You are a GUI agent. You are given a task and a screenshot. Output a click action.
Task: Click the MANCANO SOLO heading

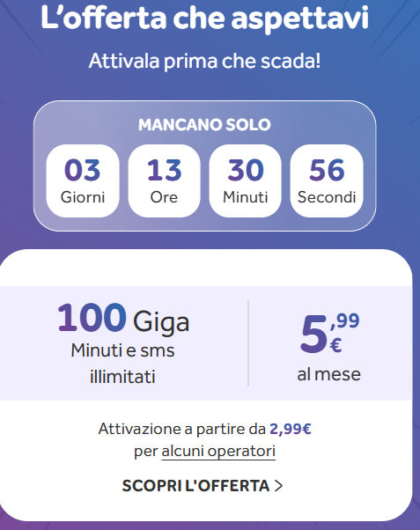(204, 125)
